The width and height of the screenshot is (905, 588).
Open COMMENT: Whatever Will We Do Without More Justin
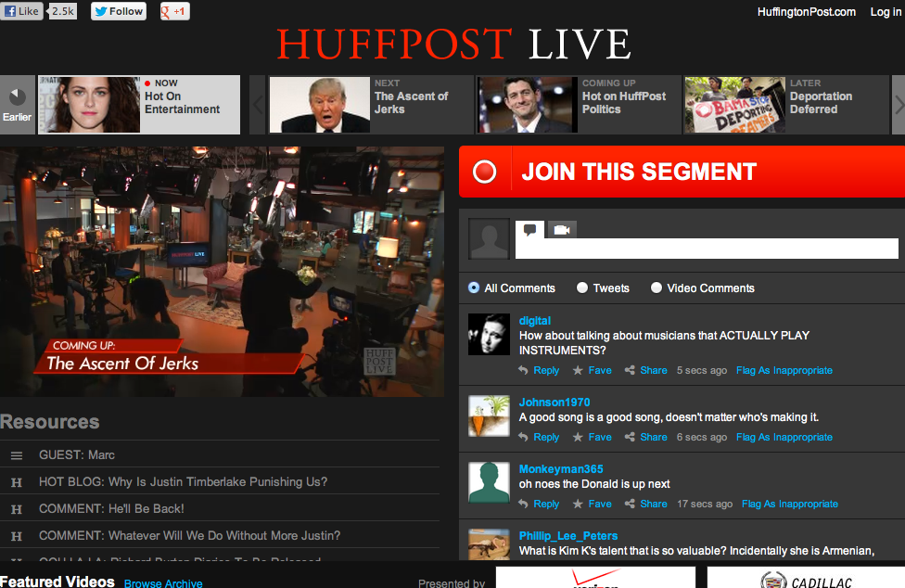click(189, 535)
